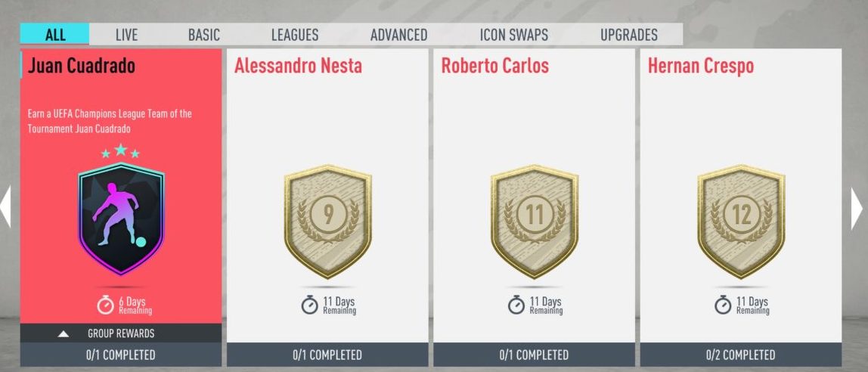The width and height of the screenshot is (868, 372).
Task: Switch to the ICON SWAPS tab
Action: (x=513, y=34)
